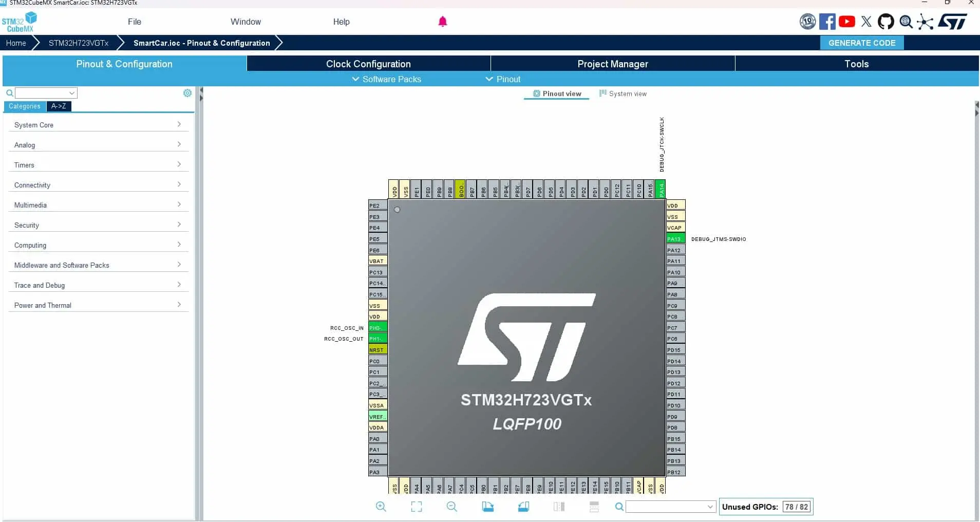Open the File menu
This screenshot has width=980, height=522.
135,22
